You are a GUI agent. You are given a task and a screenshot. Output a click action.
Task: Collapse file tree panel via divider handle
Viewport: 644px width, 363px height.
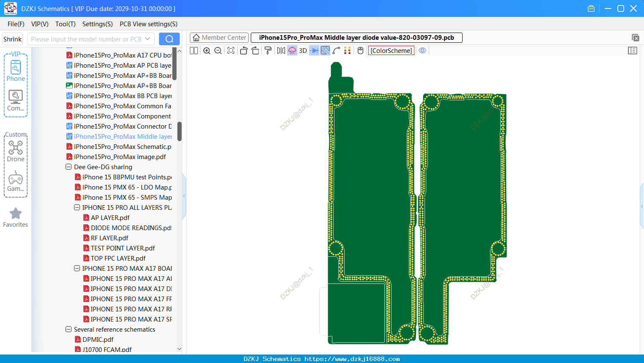(184, 196)
